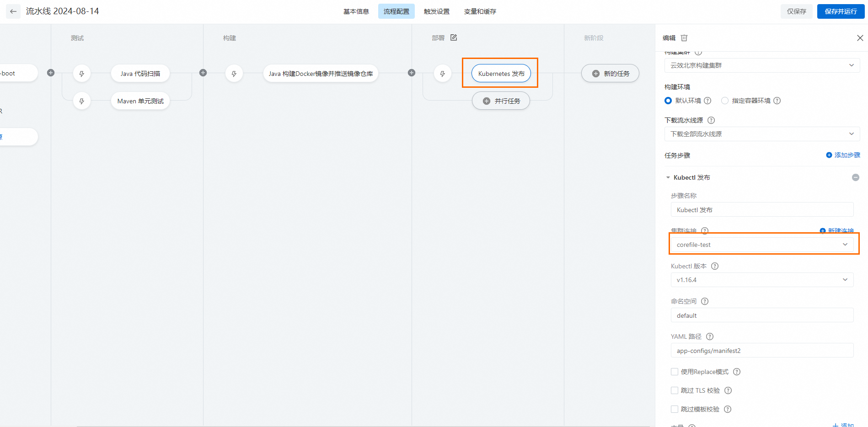Click the 仅保存 button
The width and height of the screenshot is (868, 427).
[x=797, y=11]
